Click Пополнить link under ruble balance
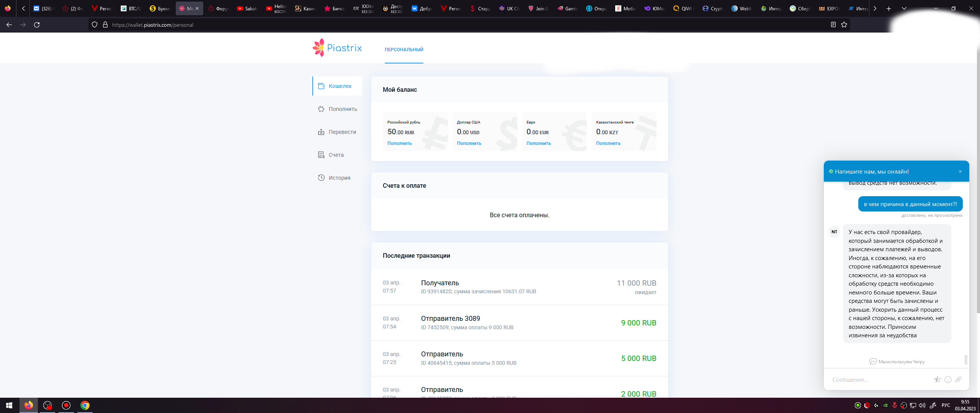Screen dimensions: 980x413 399,143
